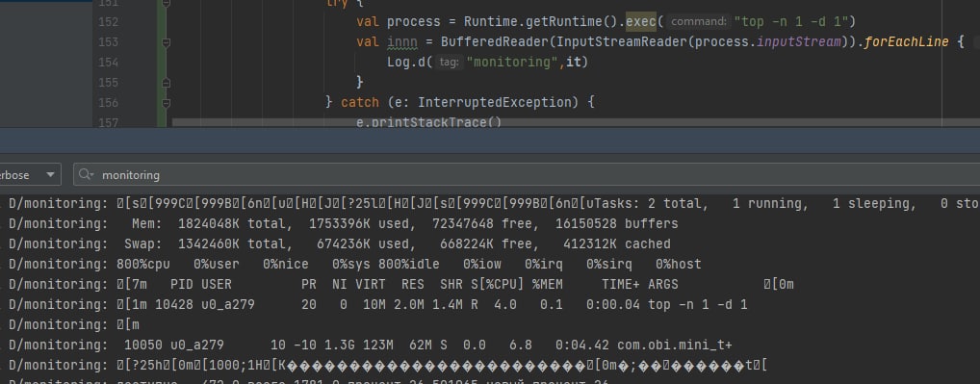
Task: Click the inputStream property in the code
Action: (799, 42)
